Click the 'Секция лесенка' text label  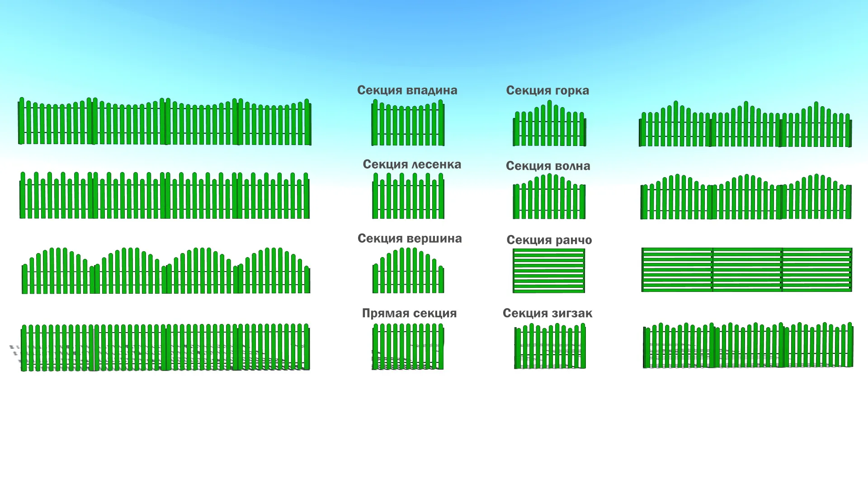[411, 164]
